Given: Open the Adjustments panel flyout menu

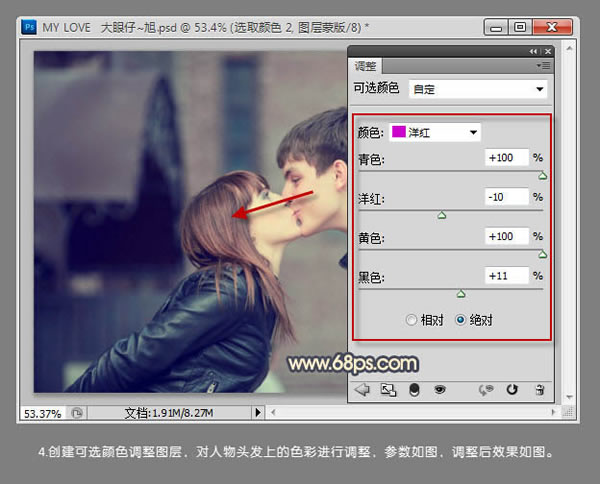Looking at the screenshot, I should [x=543, y=66].
